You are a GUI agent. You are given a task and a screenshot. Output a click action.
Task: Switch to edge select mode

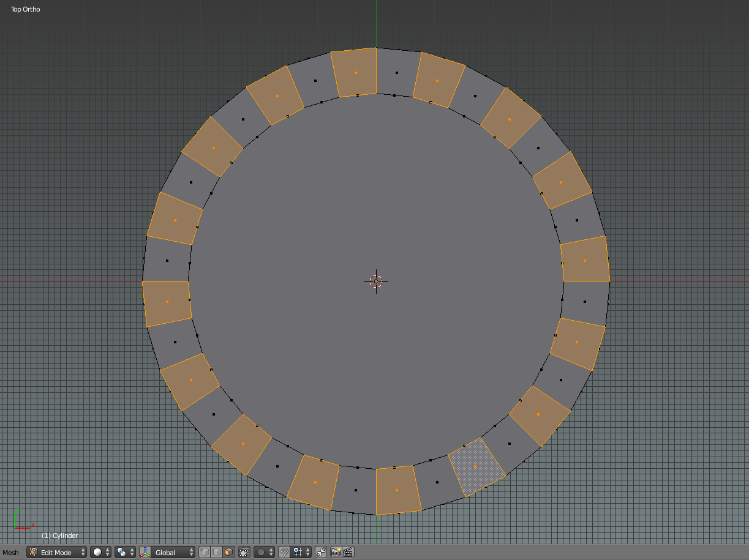216,552
